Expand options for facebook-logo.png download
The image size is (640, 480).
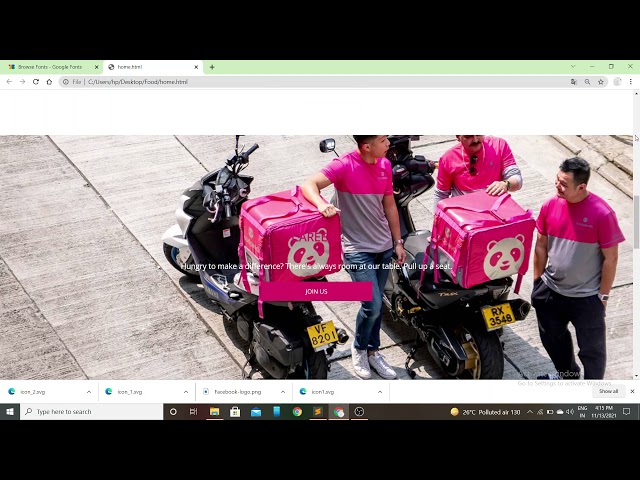[283, 392]
